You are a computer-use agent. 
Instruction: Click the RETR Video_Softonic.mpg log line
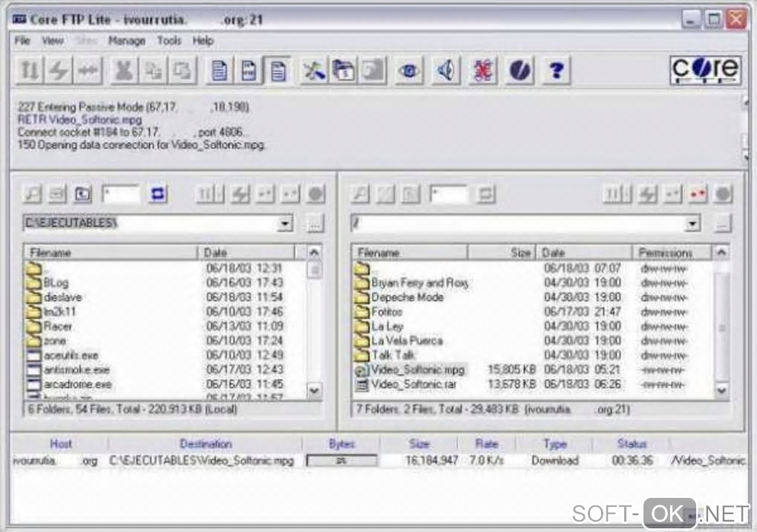click(x=79, y=119)
